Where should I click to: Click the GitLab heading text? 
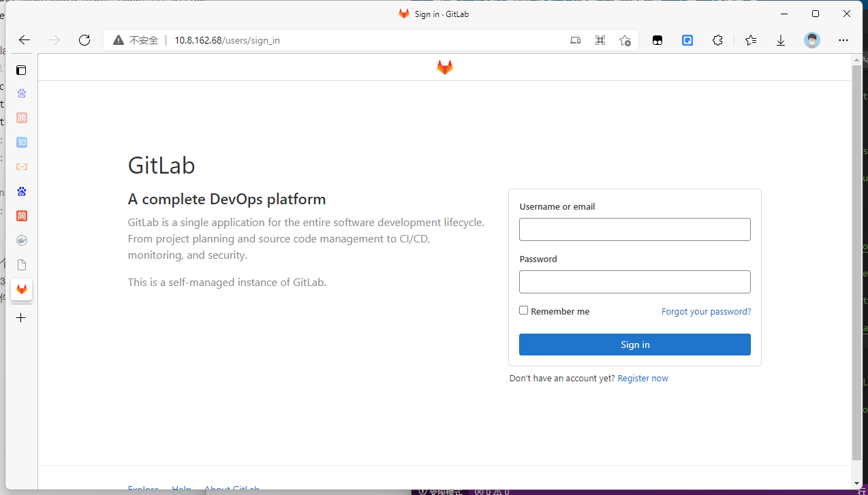coord(161,165)
